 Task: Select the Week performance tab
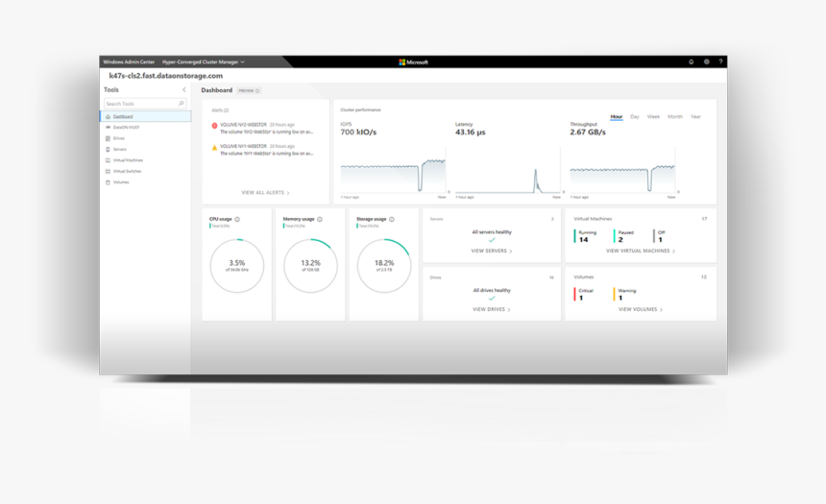tap(653, 117)
